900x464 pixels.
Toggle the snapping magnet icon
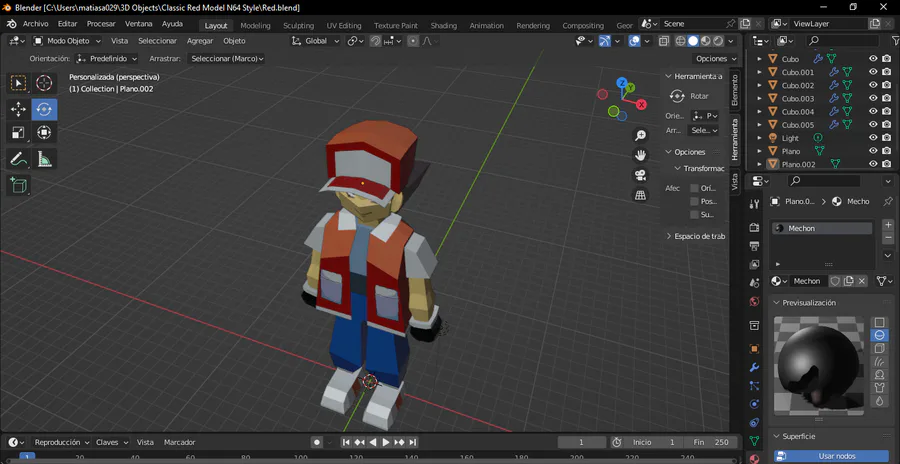tap(375, 41)
